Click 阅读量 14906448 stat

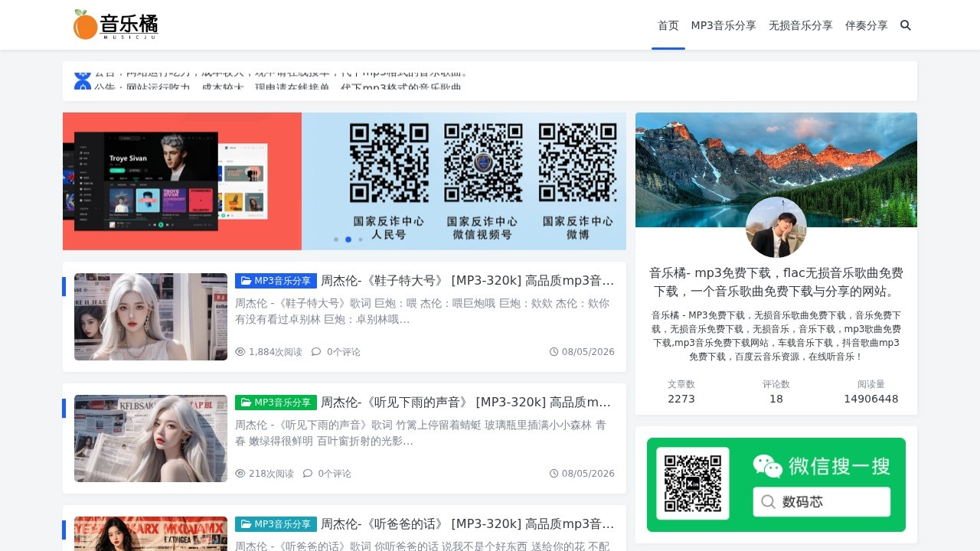tap(871, 391)
